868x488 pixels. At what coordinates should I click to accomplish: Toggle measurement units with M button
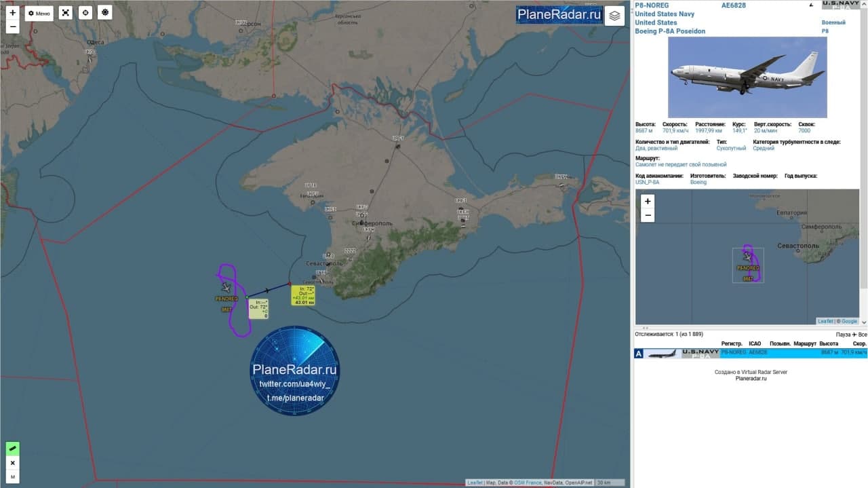[x=12, y=477]
